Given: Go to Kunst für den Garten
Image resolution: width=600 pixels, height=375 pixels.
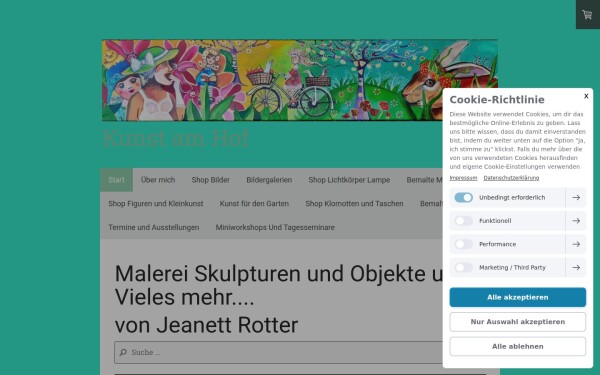Looking at the screenshot, I should [254, 204].
